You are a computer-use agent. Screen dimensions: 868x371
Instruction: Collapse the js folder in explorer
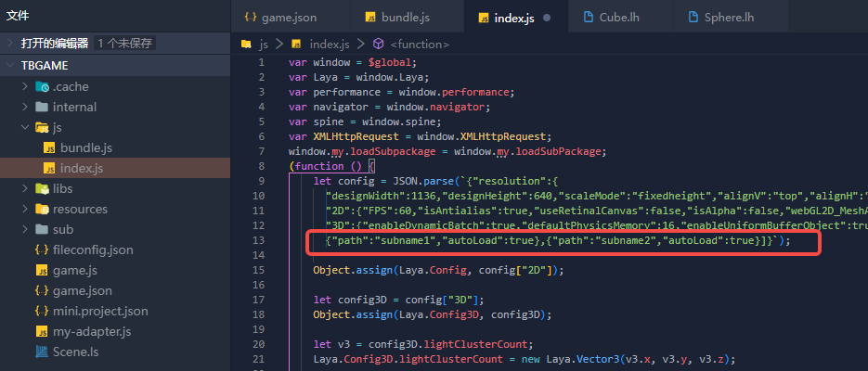[x=26, y=127]
